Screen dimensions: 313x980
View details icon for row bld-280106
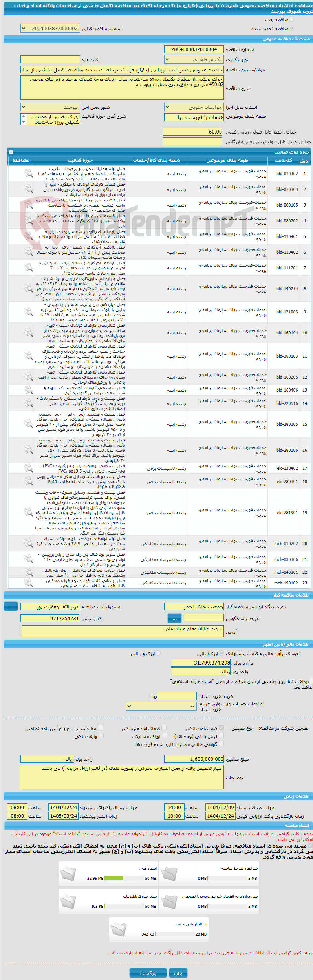(28, 450)
